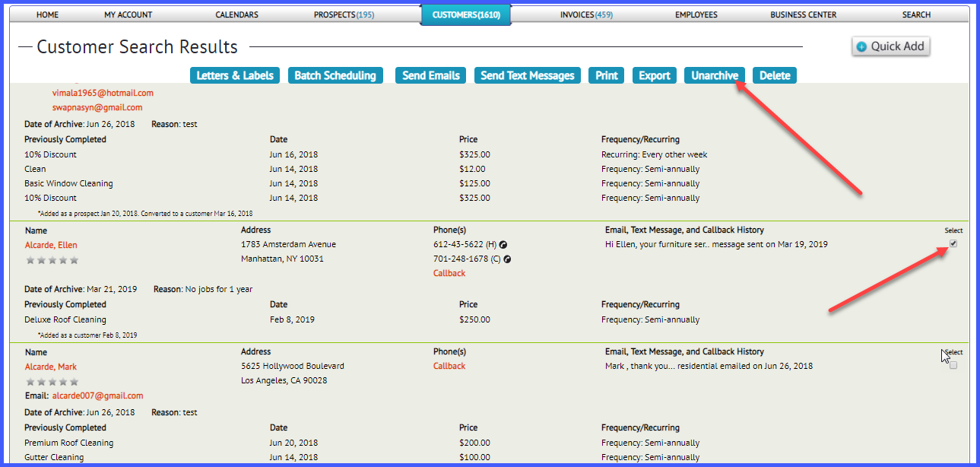Unarchive the selected customer

point(715,75)
